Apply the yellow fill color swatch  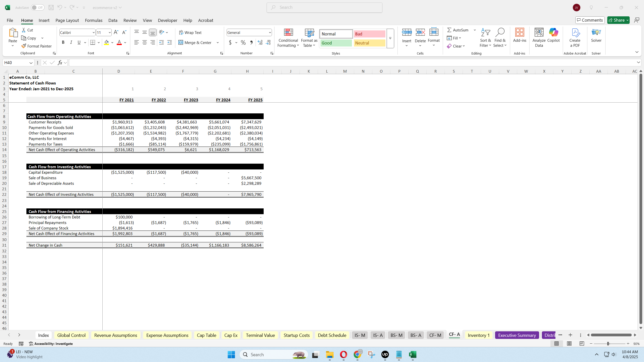106,42
